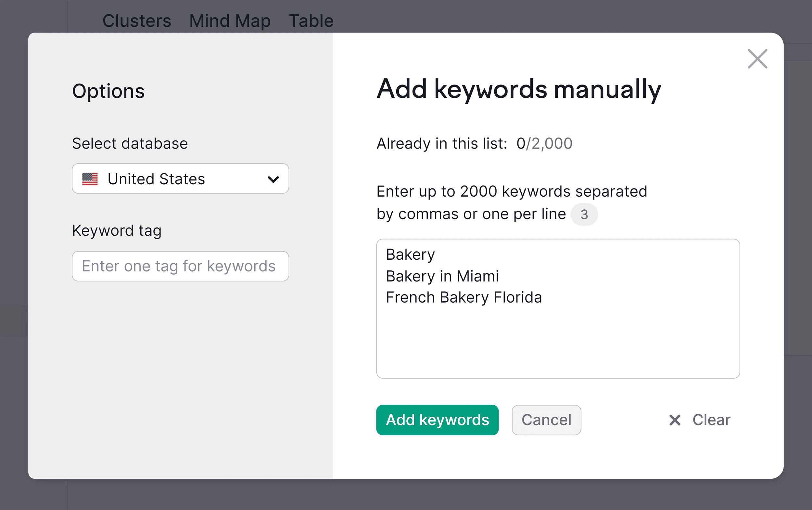Click the Clear icon (X) next to Clear text
This screenshot has width=812, height=510.
675,420
